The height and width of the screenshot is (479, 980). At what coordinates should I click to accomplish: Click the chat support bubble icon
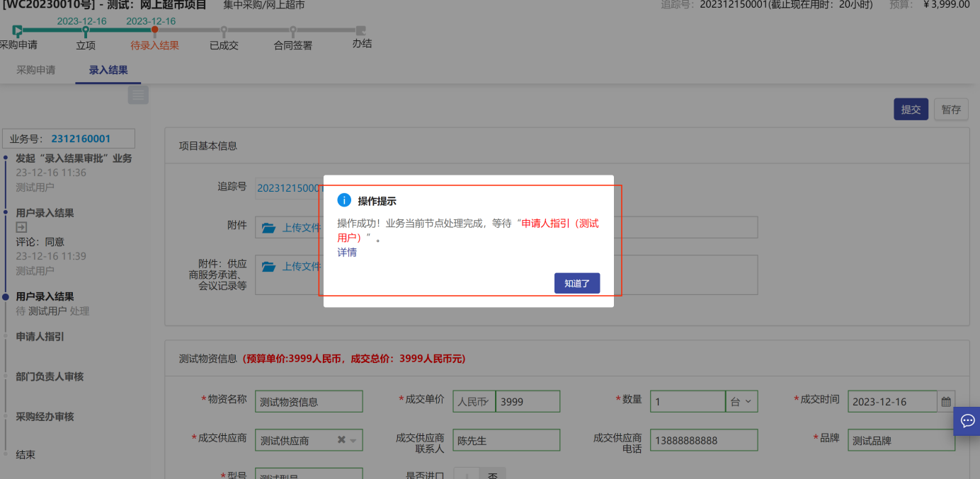coord(967,421)
